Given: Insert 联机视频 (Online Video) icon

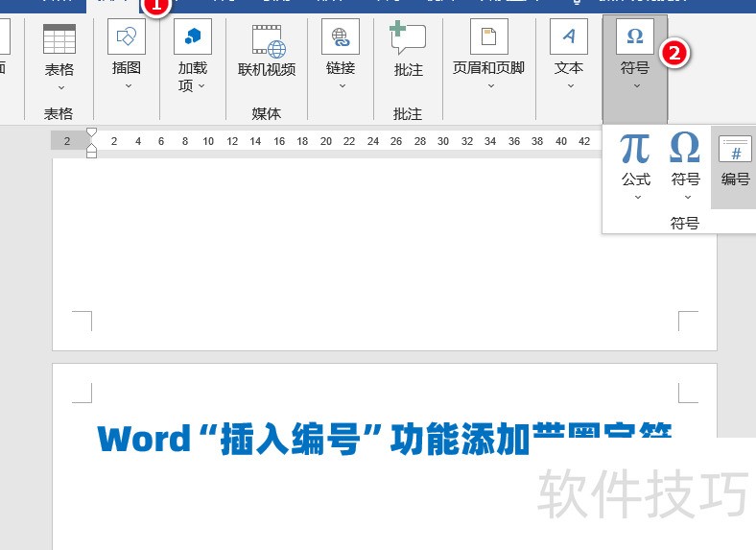Looking at the screenshot, I should click(269, 41).
